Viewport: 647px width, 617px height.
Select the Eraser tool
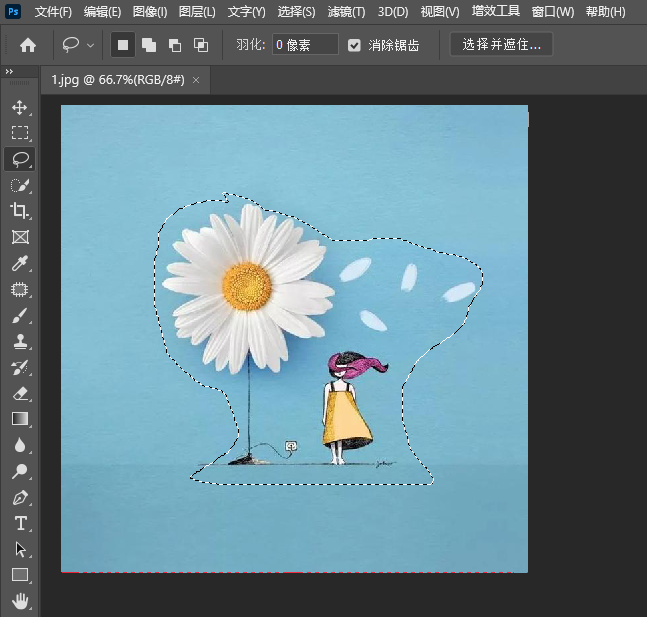19,394
